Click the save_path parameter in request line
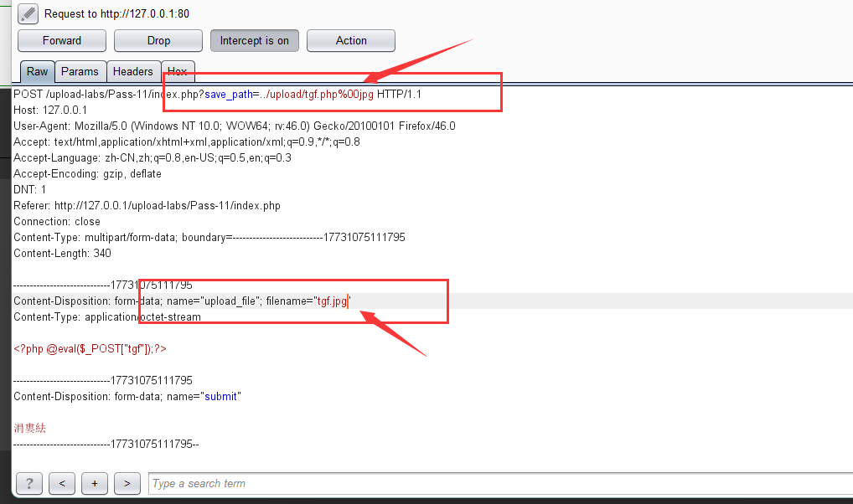Viewport: 853px width, 504px height. coord(229,94)
